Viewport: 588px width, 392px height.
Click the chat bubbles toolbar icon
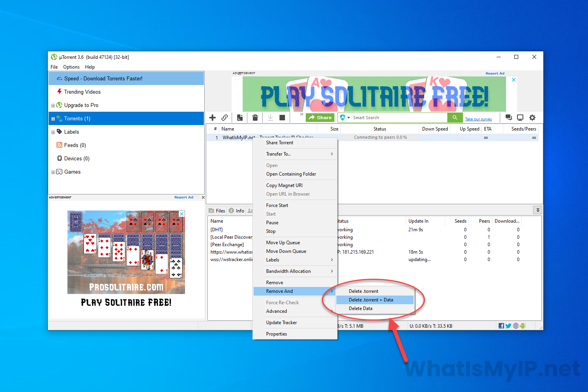[508, 118]
